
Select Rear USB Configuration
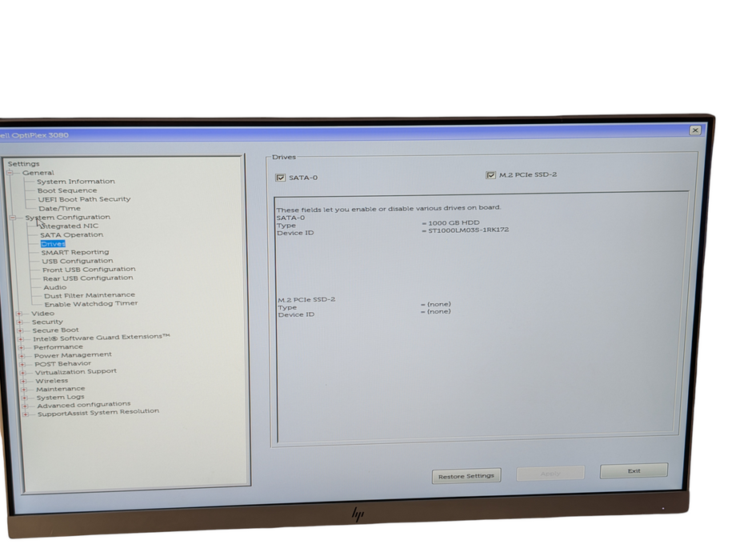88,278
